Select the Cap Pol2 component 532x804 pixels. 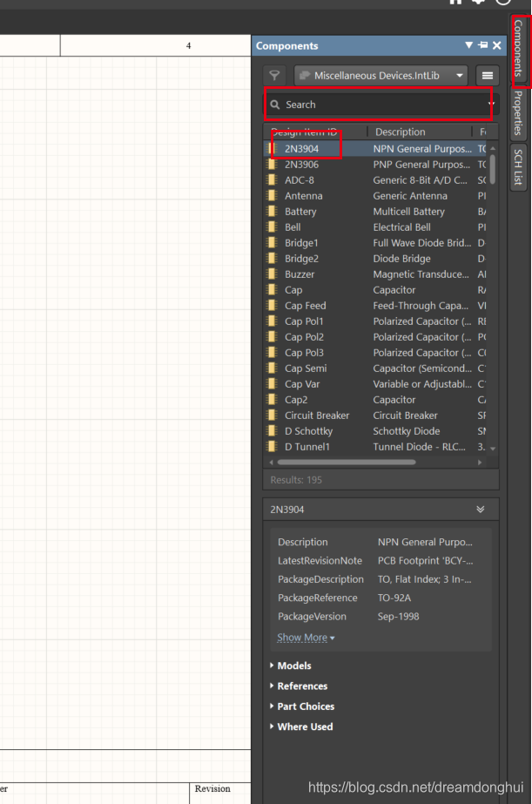375,337
